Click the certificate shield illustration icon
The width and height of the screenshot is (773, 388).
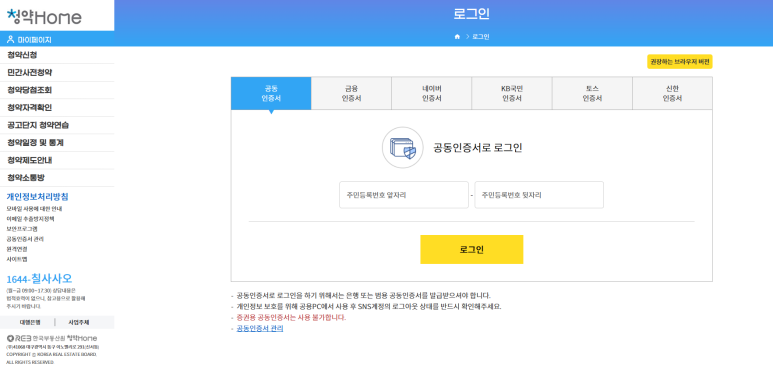403,147
